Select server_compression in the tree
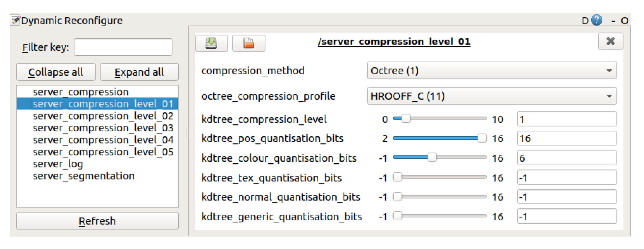Screen dimensions: 644x249 coord(81,92)
